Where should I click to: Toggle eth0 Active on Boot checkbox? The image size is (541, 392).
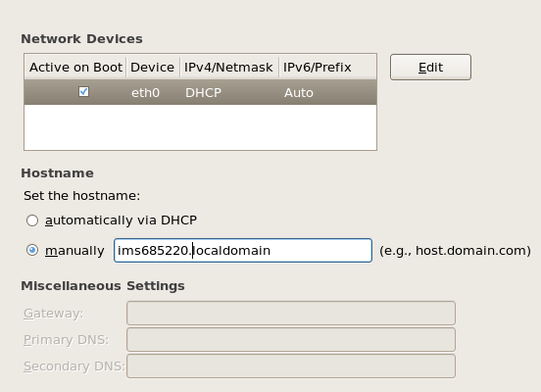[83, 92]
